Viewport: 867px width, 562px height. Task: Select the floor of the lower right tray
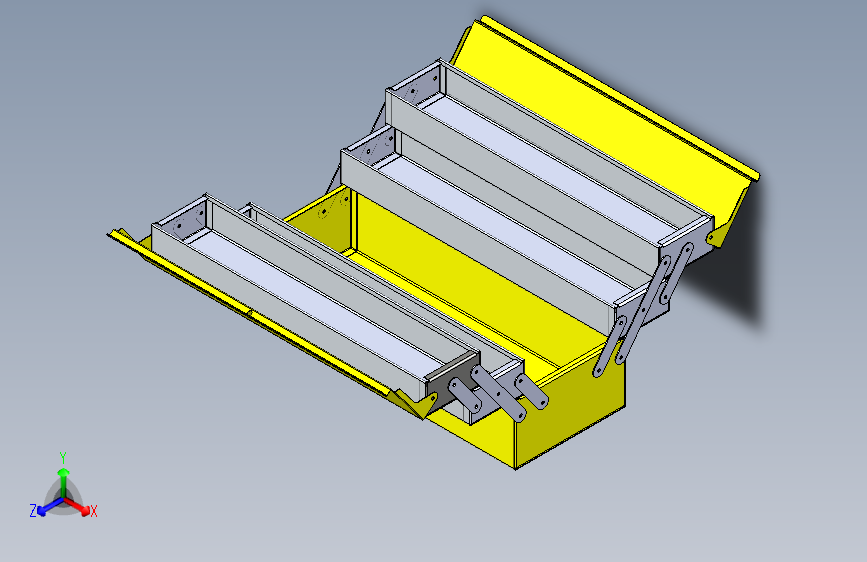click(503, 228)
